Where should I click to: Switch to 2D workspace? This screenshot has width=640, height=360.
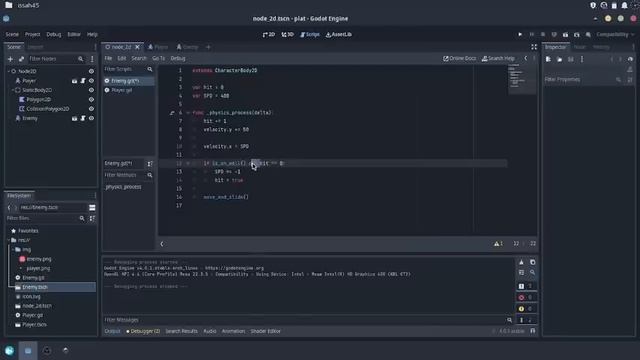click(x=269, y=35)
